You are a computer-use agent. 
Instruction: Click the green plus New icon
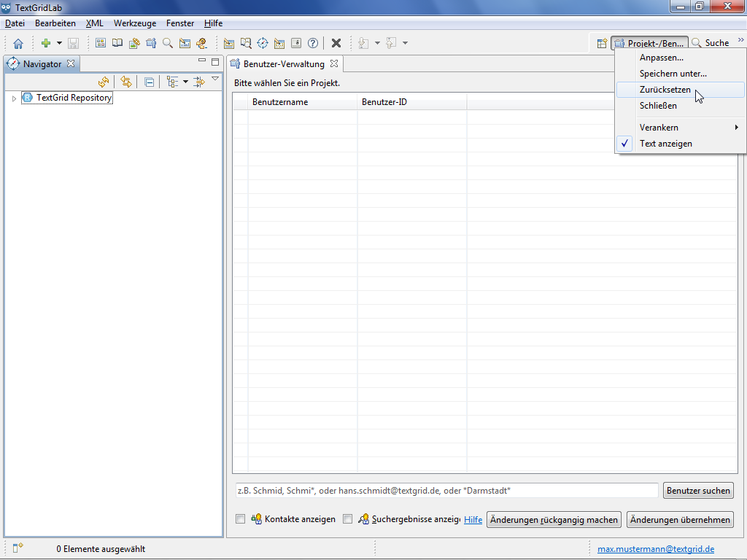pyautogui.click(x=46, y=44)
